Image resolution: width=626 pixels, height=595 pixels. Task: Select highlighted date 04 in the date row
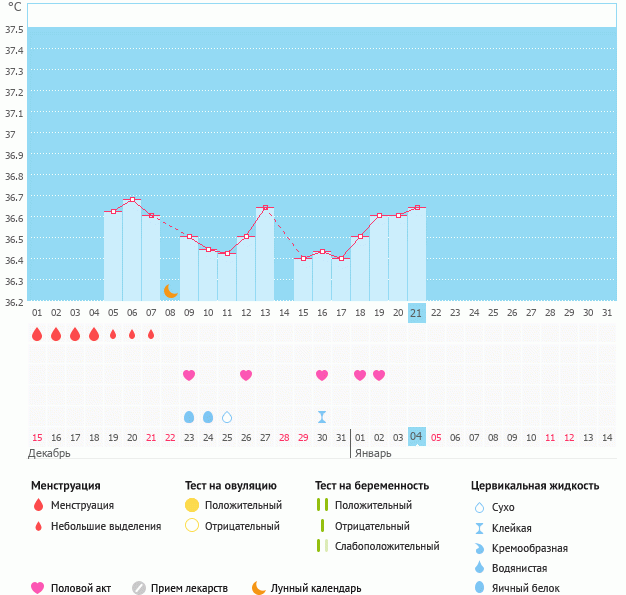[417, 437]
